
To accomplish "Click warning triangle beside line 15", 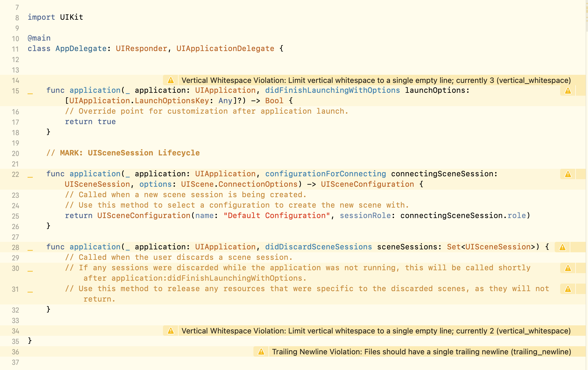I will point(568,91).
